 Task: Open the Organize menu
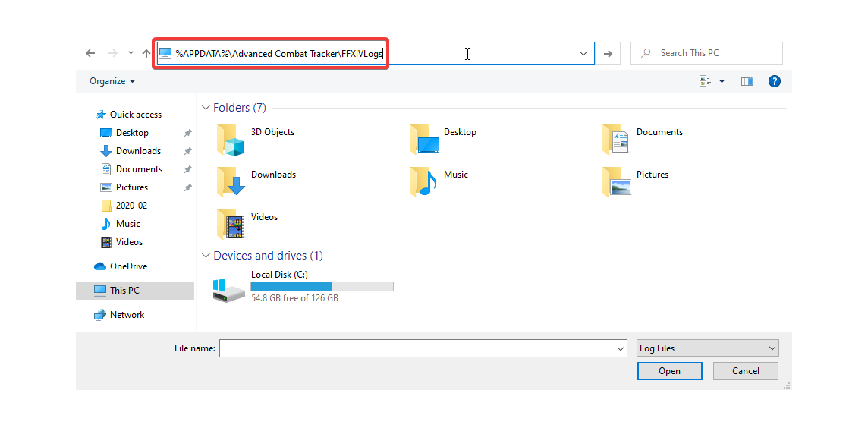tap(112, 81)
